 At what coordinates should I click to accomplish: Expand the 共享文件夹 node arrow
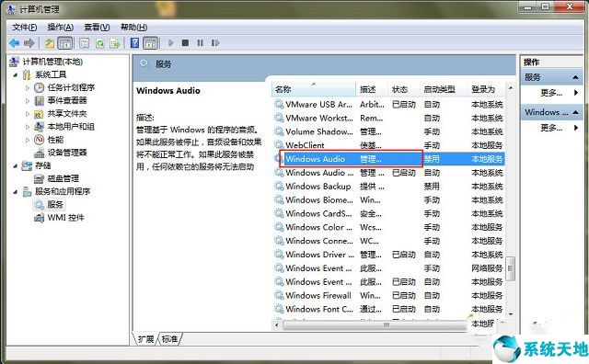27,114
